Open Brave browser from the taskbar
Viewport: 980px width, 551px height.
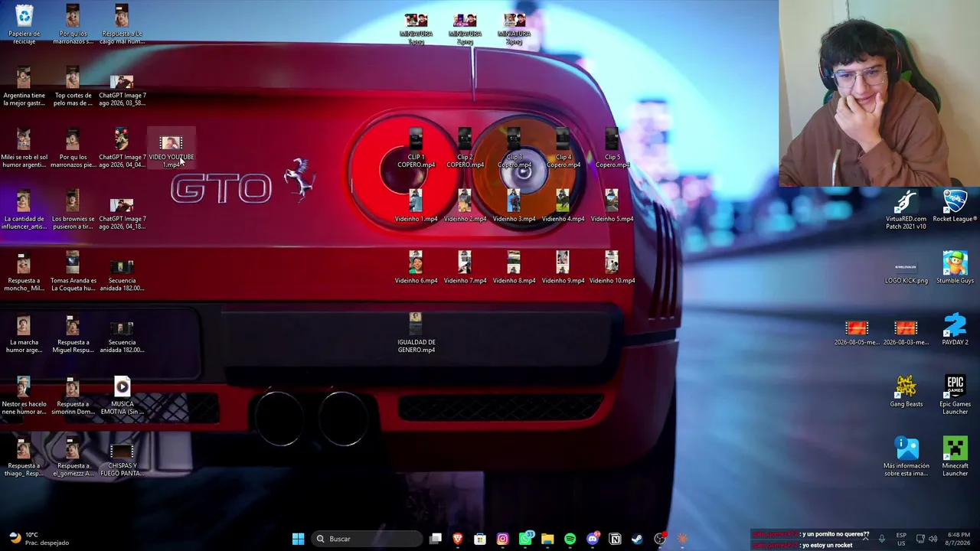[458, 539]
